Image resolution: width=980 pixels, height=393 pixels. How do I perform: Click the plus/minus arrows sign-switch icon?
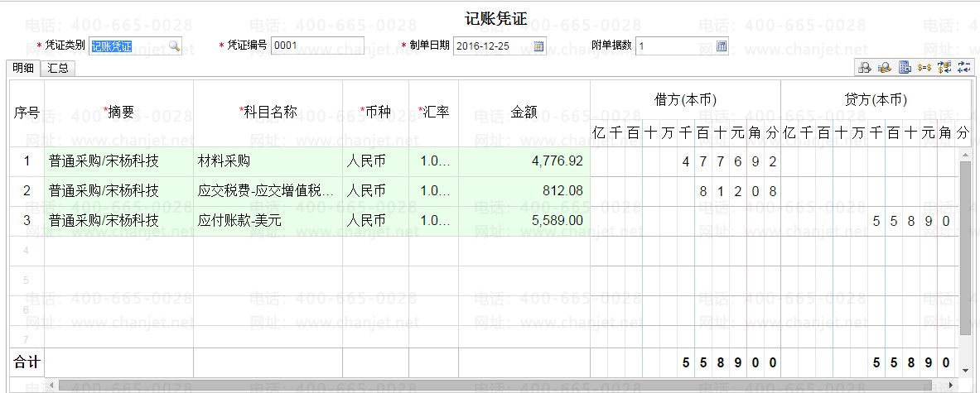point(964,67)
